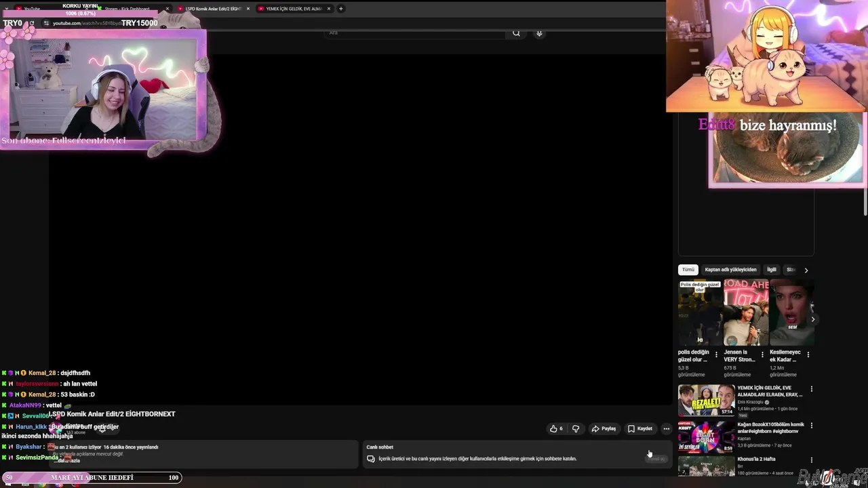Open the YEMEK İÇİN GELDİK video thumbnail

706,401
